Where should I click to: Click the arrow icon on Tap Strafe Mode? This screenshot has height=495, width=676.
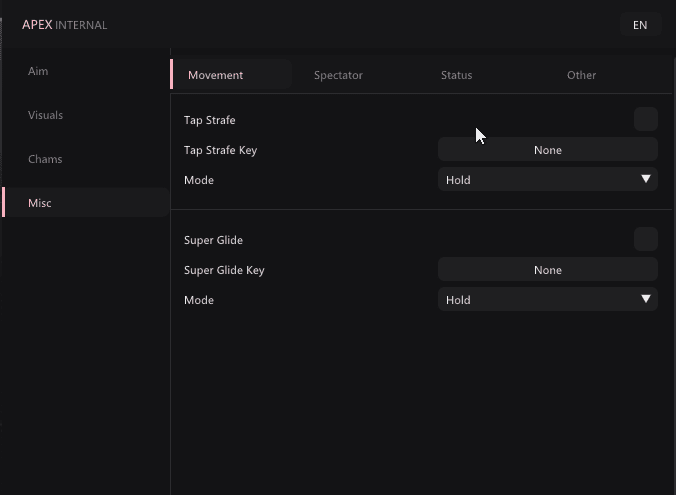coord(645,179)
